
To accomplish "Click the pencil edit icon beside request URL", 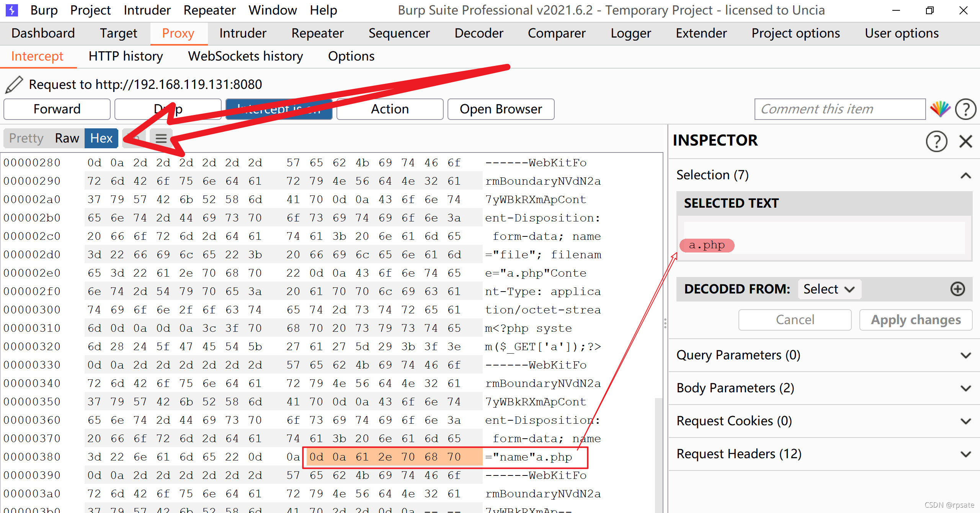I will coord(14,85).
